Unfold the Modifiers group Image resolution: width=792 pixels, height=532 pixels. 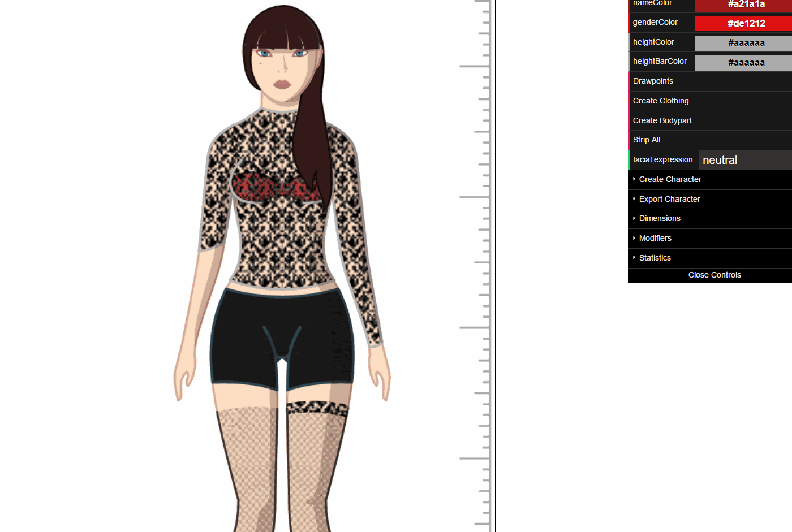pos(655,238)
